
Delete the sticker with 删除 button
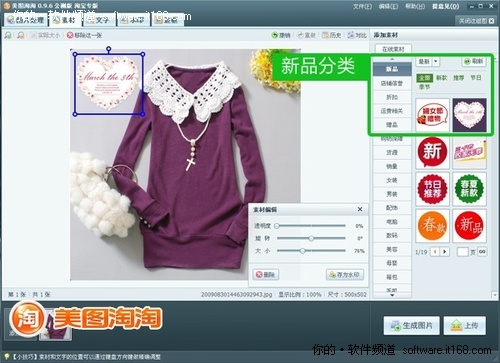tap(266, 275)
